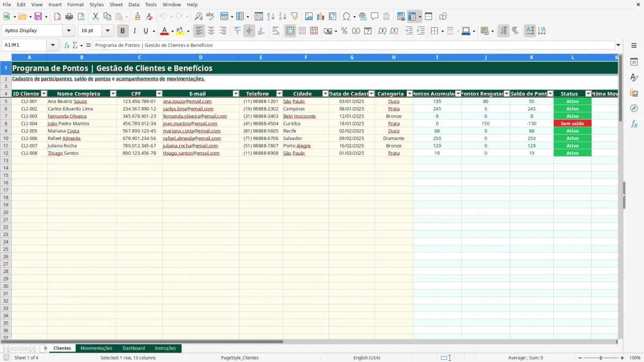
Task: Sort descending Z to A
Action: 282,17
